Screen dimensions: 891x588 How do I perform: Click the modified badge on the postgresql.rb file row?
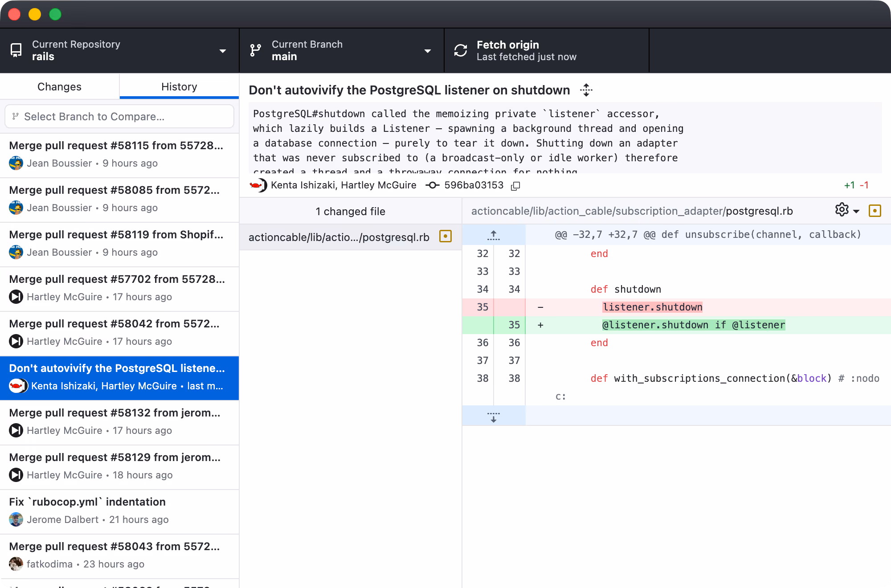[x=445, y=236]
